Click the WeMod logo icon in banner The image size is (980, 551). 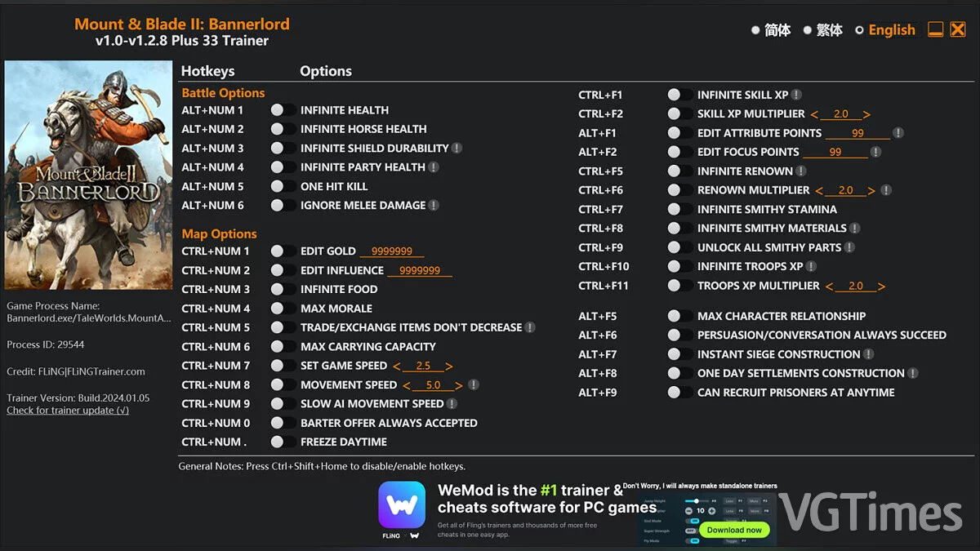[402, 505]
